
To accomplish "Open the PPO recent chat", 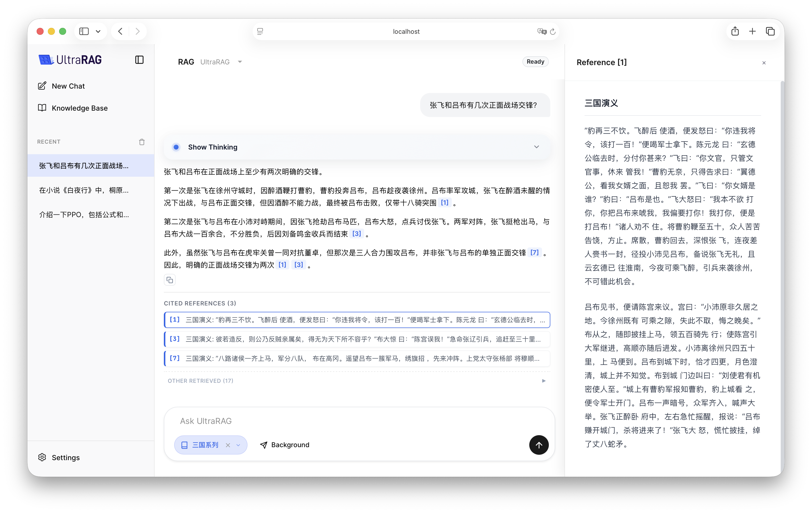I will pyautogui.click(x=84, y=215).
